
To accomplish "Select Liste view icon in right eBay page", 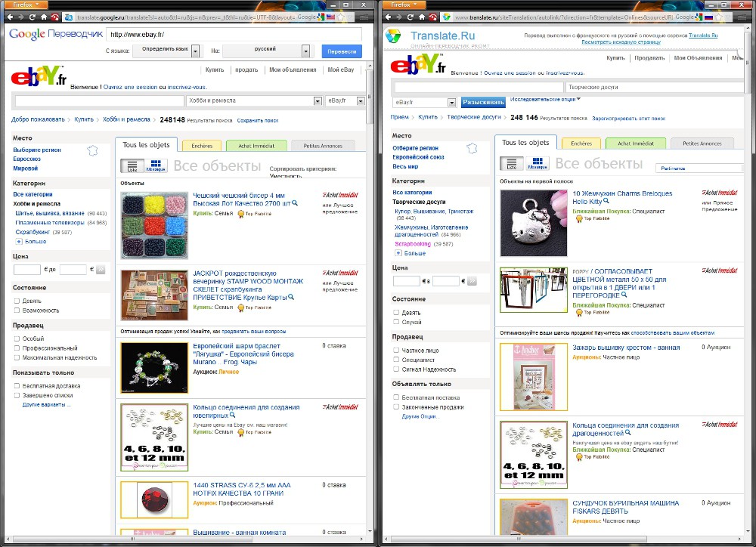I will tap(512, 163).
